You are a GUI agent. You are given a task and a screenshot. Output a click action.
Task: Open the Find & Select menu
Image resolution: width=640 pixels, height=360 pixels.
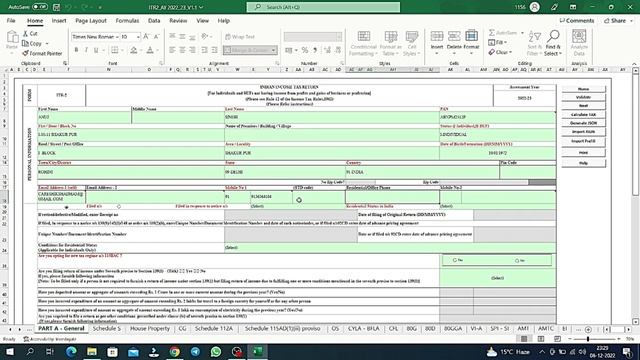553,43
